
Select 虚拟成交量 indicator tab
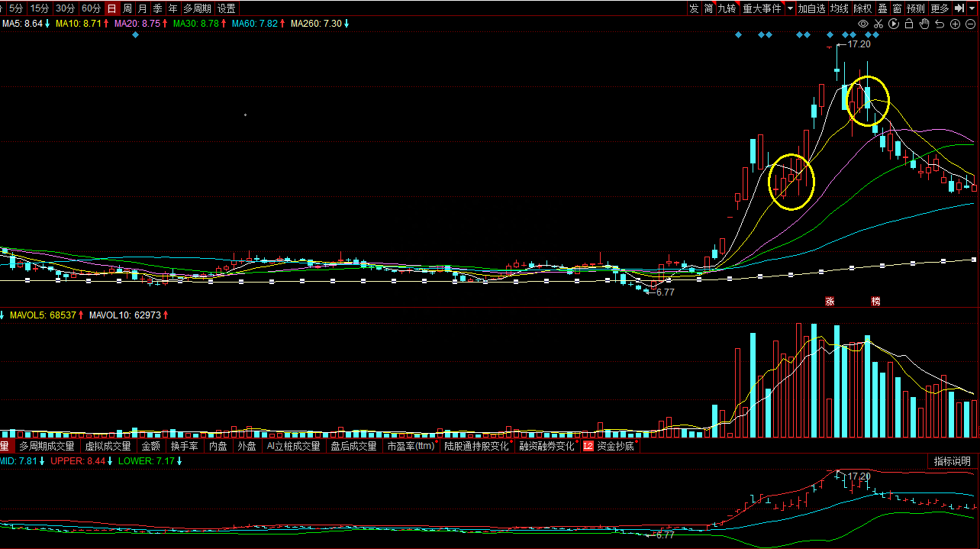108,446
